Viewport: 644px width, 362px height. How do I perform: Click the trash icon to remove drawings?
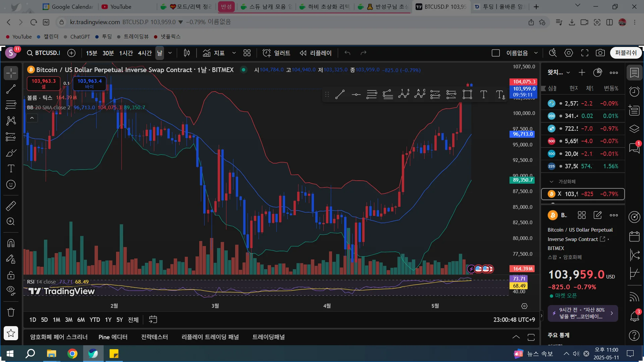click(11, 312)
